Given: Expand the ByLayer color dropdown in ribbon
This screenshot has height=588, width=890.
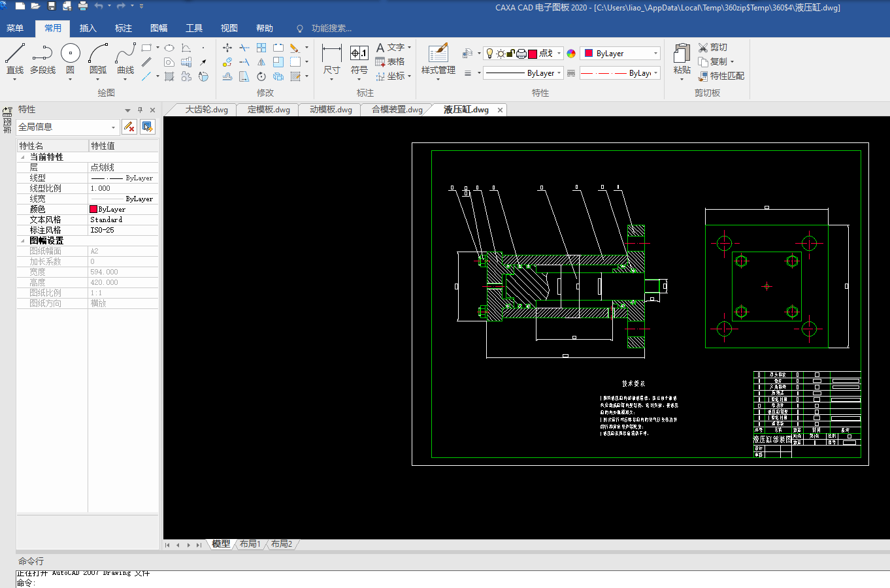Looking at the screenshot, I should (x=655, y=54).
